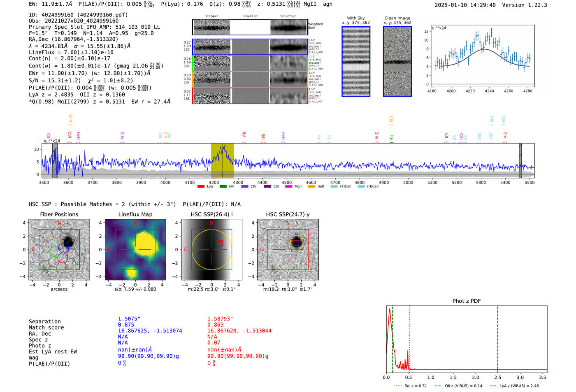Viewport: 576px width, 392px height.
Task: Click the blue match score 0.875
Action: click(x=126, y=325)
